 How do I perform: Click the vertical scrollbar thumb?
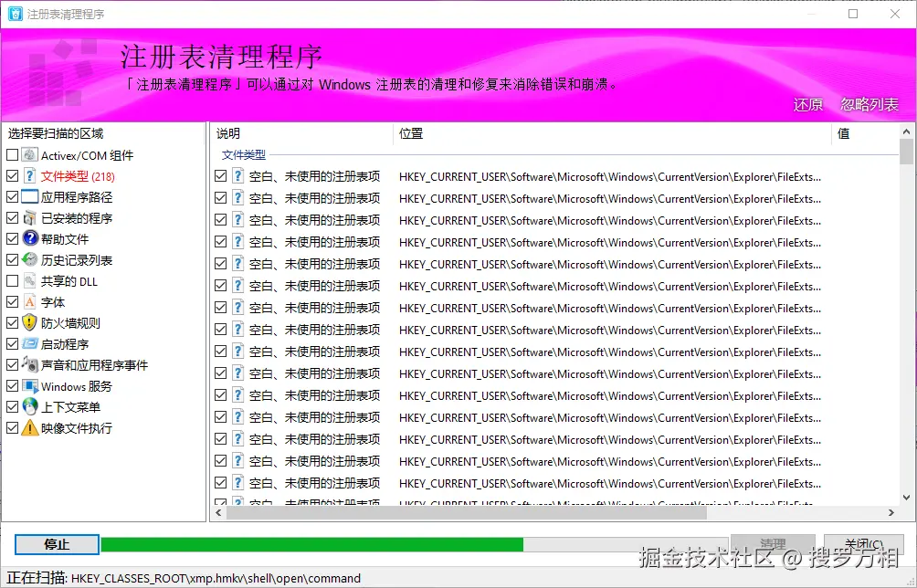(906, 152)
